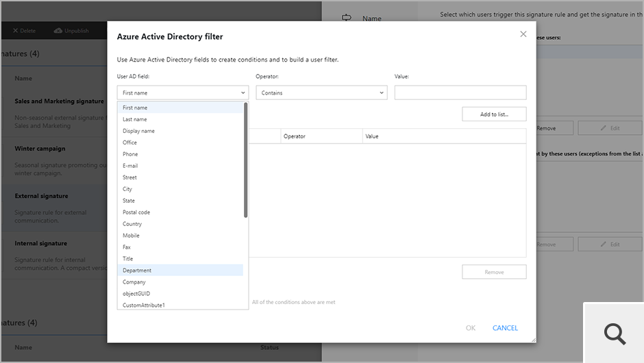
Task: Pick Fax from the field list
Action: (x=180, y=247)
